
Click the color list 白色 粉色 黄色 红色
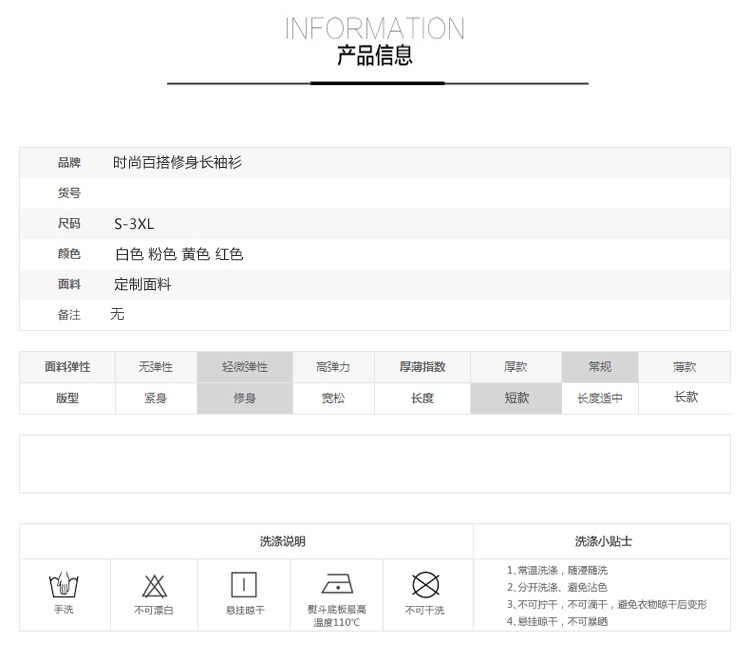tap(179, 254)
